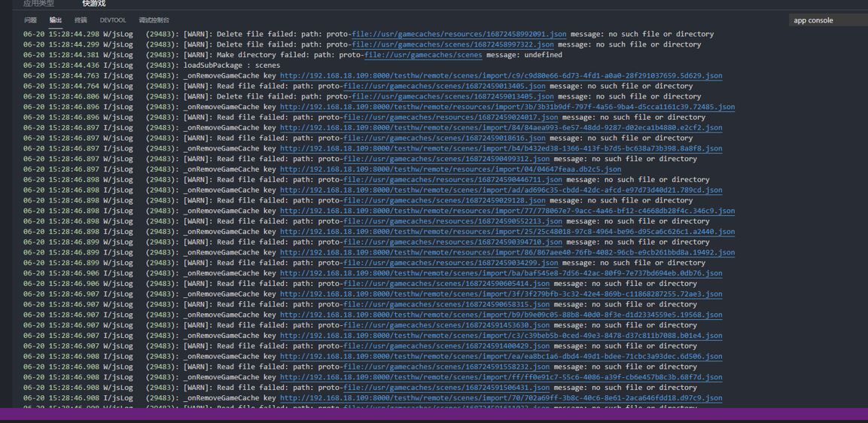Image resolution: width=868 pixels, height=423 pixels.
Task: Open file link resources/16872459024017.json
Action: click(x=451, y=117)
